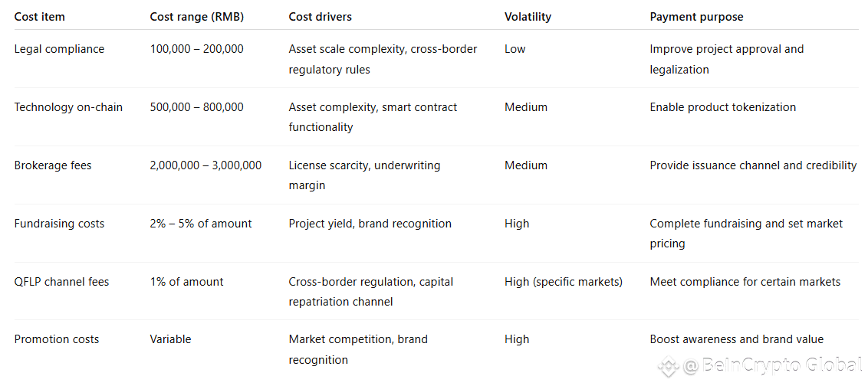Viewport: 868px width, 386px height.
Task: Select the 'Technology on-chain' cell
Action: [69, 106]
